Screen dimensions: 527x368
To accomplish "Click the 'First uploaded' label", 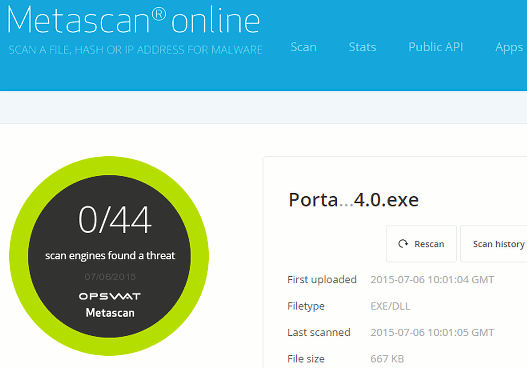I will coord(322,280).
